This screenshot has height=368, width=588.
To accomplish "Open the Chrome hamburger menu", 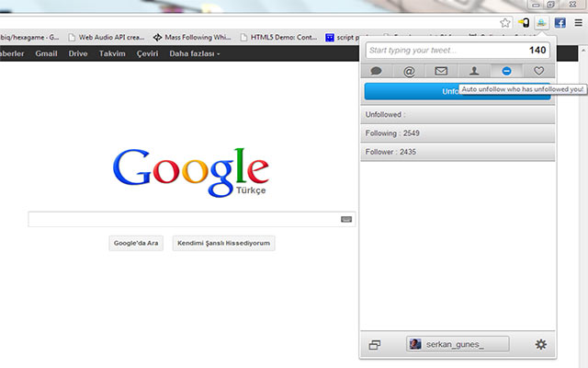I will 578,23.
